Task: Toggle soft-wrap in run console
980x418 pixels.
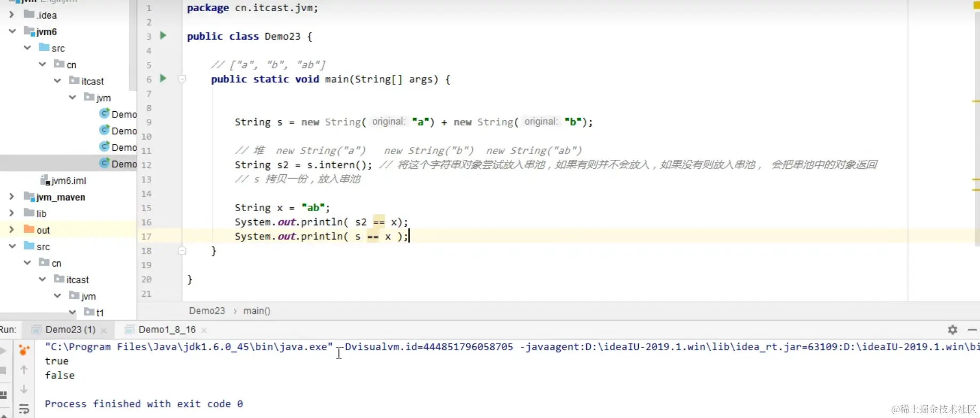Action: 24,409
